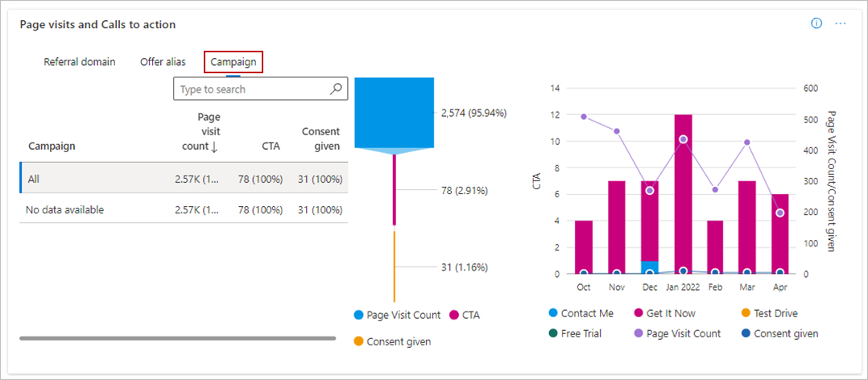Toggle funnel CTA legend entry
This screenshot has height=380, width=868.
(454, 316)
